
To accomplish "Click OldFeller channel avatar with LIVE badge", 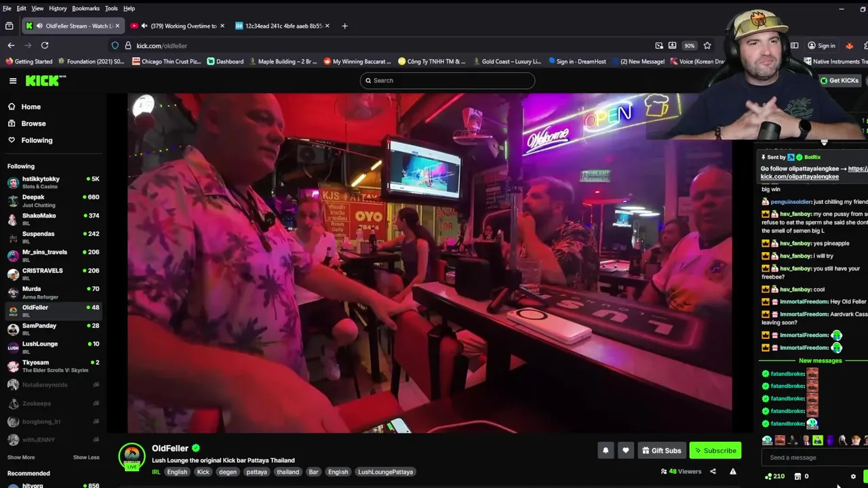I will tap(132, 457).
